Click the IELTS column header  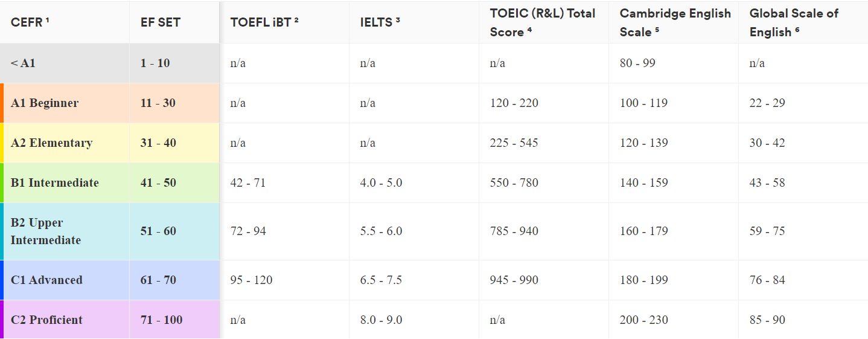click(x=380, y=22)
